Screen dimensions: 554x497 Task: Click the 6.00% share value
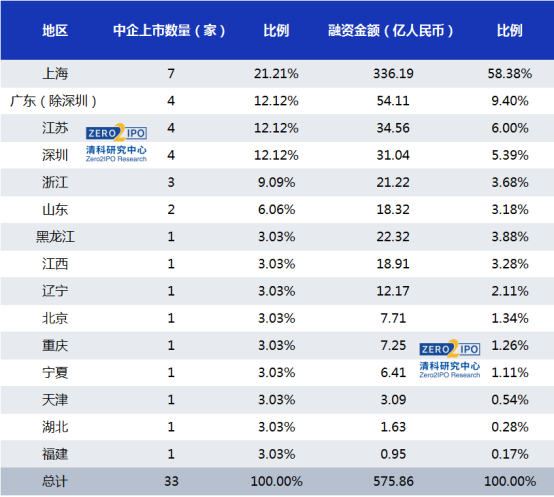pyautogui.click(x=510, y=128)
